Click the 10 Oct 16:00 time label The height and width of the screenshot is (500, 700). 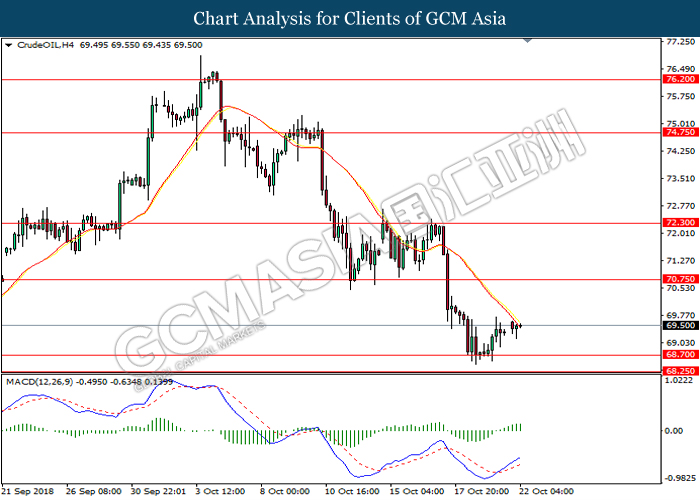(352, 492)
